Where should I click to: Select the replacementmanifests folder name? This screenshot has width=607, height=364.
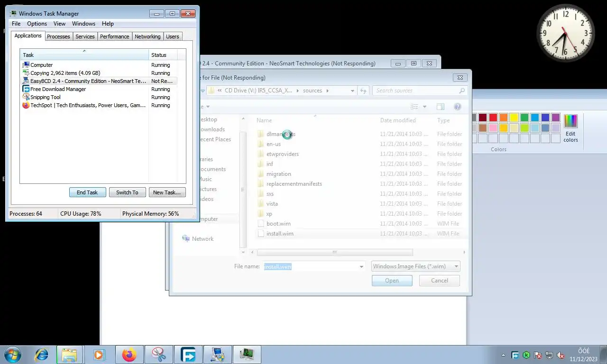(294, 184)
